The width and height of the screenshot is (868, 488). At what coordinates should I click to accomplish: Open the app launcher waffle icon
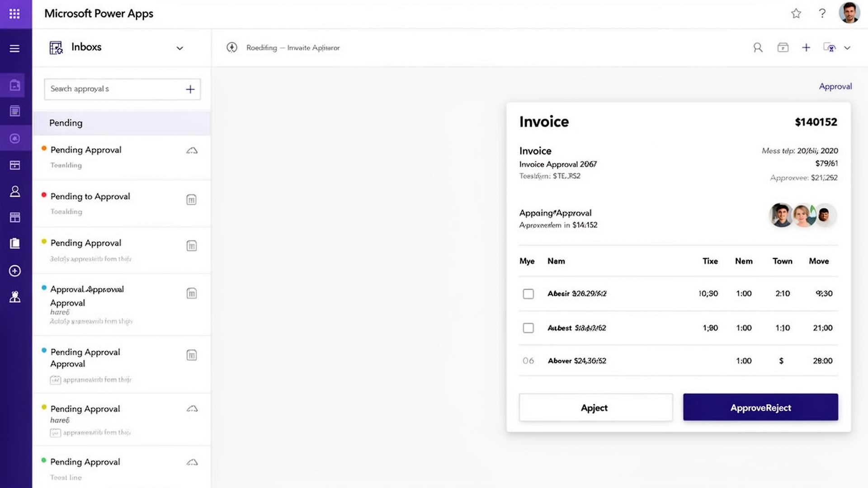pyautogui.click(x=14, y=14)
